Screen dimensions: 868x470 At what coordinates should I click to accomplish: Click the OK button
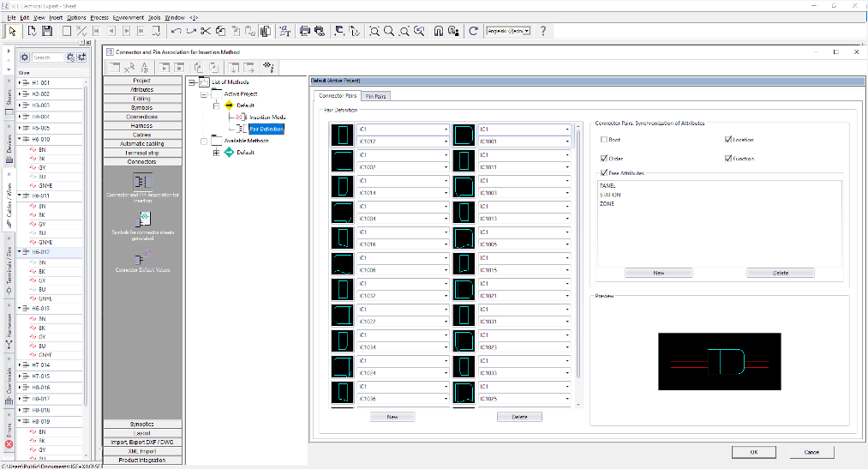753,451
